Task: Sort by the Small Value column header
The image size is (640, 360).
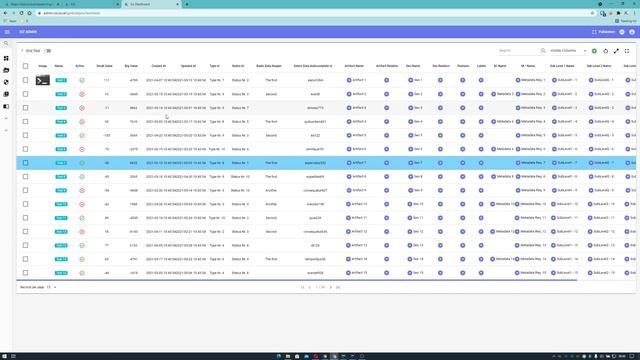Action: coord(104,66)
